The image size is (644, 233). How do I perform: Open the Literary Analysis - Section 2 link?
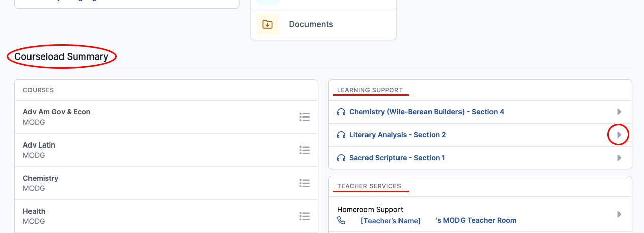pos(397,135)
